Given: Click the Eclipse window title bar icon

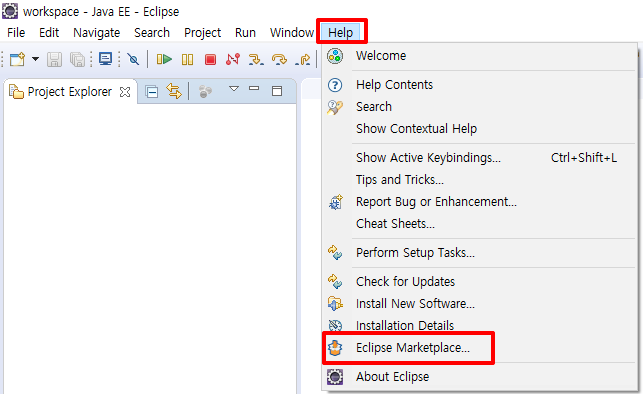Looking at the screenshot, I should 10,11.
